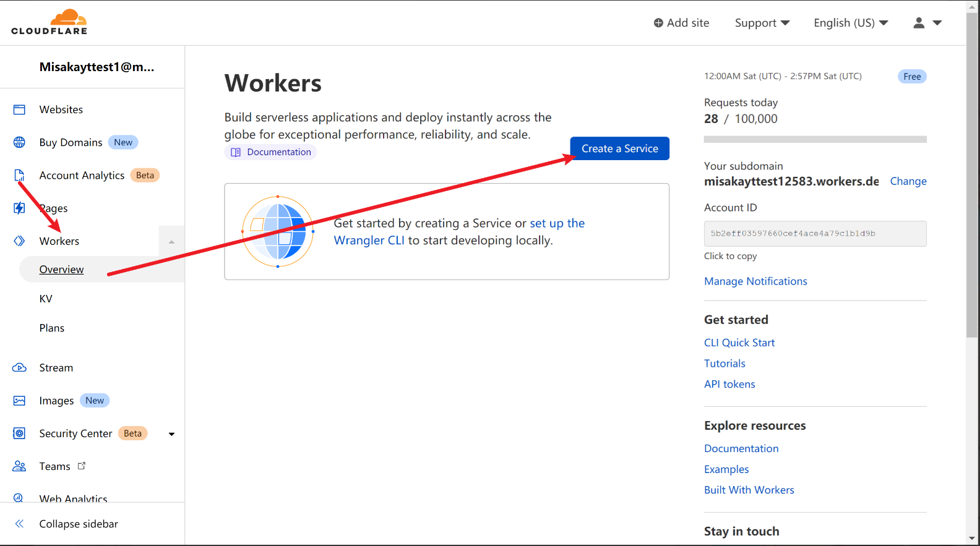Expand the Security Center submenu
Viewport: 980px width, 546px height.
171,434
